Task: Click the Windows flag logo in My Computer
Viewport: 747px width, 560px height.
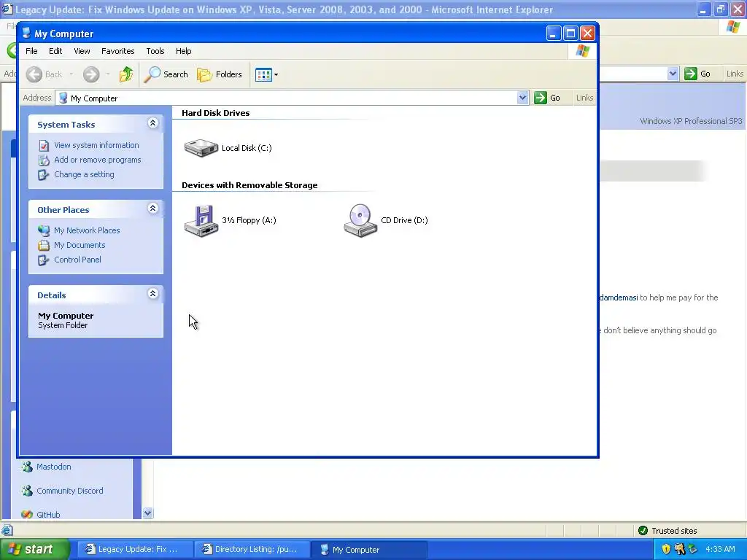Action: (x=582, y=51)
